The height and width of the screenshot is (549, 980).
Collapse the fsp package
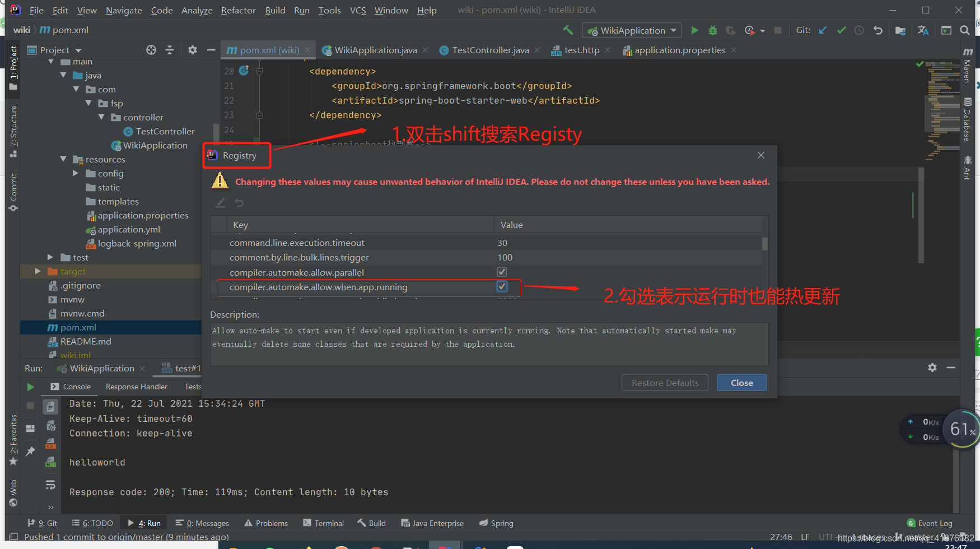coord(88,103)
